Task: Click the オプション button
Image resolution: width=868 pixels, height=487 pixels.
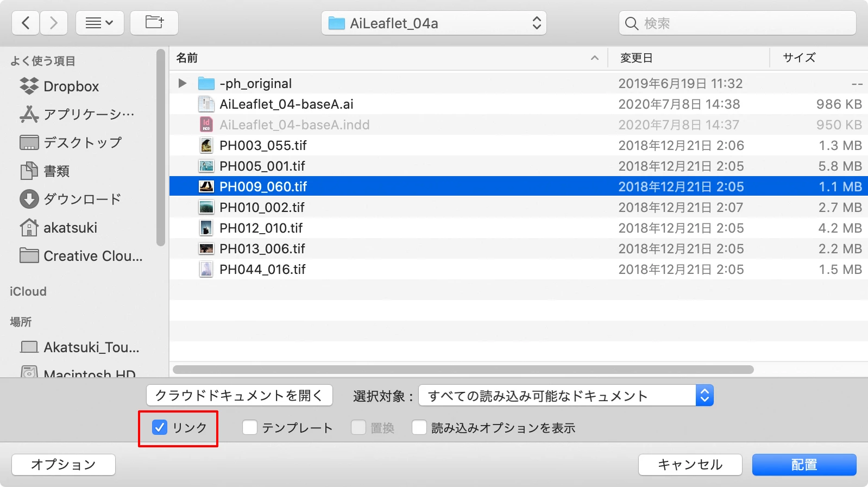Action: 64,465
